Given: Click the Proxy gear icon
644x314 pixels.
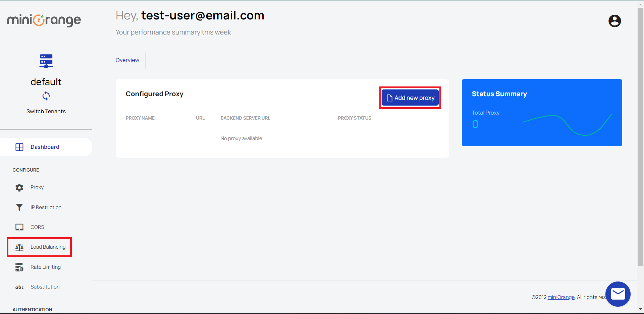Looking at the screenshot, I should point(19,187).
